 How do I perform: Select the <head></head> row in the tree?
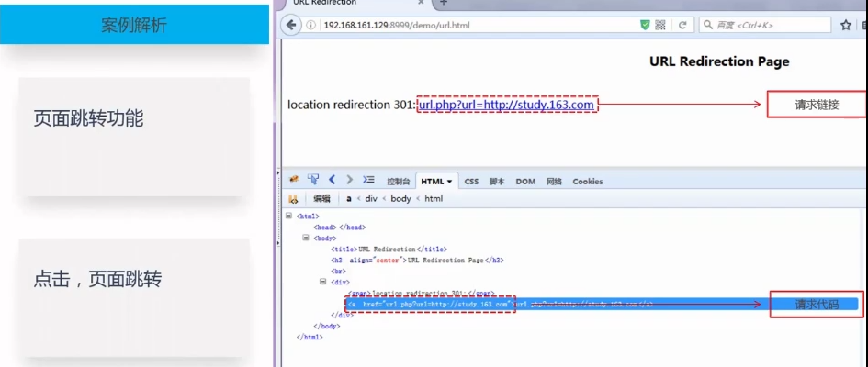339,228
